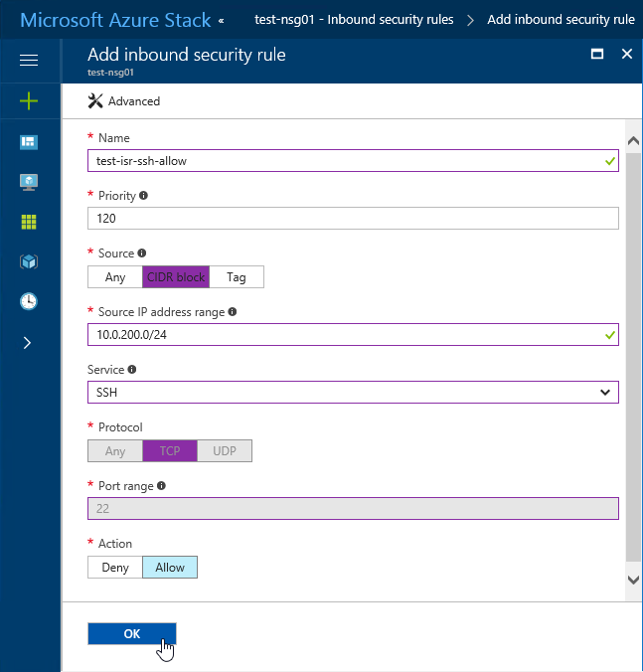Select TCP protocol option
Screen dimensions: 643x672
pos(170,451)
